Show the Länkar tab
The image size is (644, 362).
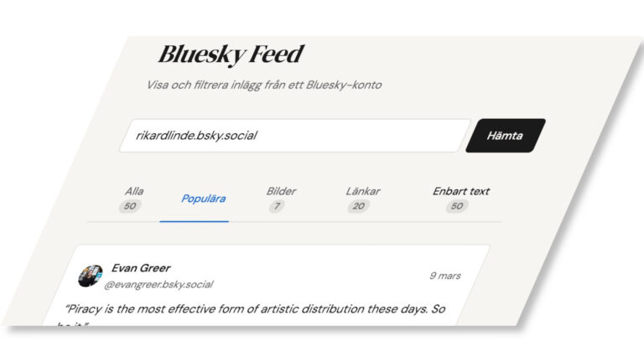[x=362, y=191]
